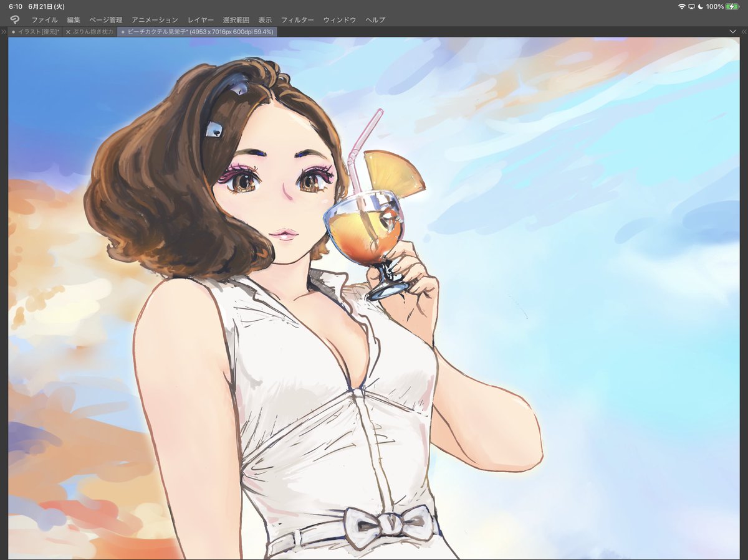Open the ヘルプ menu

tap(375, 20)
